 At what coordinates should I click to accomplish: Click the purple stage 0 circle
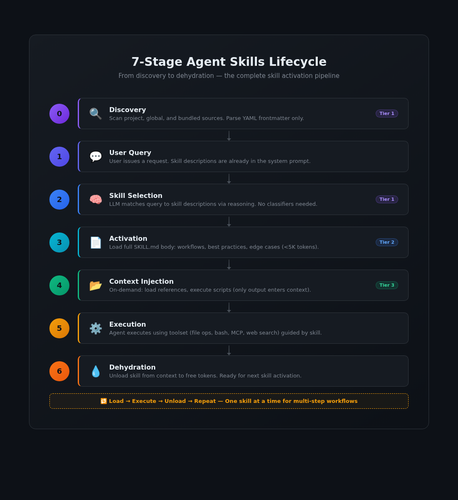pos(59,114)
